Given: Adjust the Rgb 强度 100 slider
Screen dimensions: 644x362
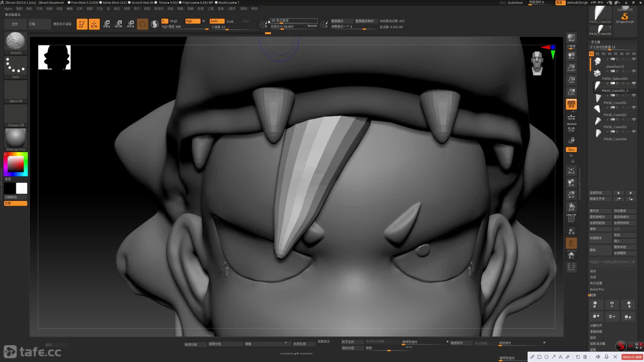Looking at the screenshot, I should 185,27.
